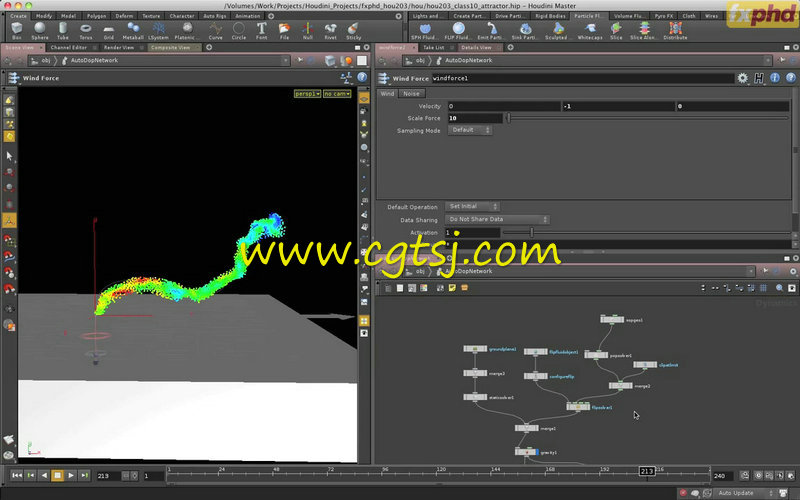Select the Sticky shelf tool
The width and height of the screenshot is (800, 500).
tap(354, 30)
